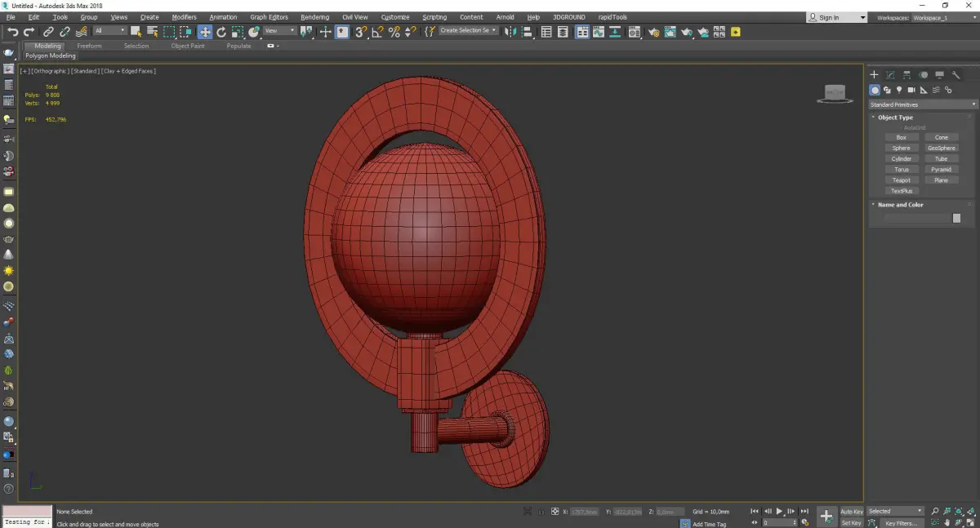Click the Key Filters button

(x=901, y=523)
